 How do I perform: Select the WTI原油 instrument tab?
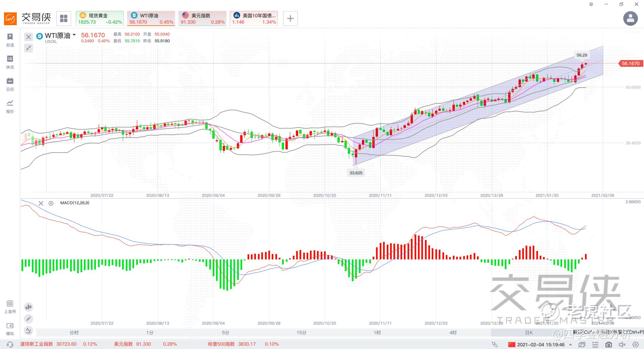pyautogui.click(x=151, y=18)
